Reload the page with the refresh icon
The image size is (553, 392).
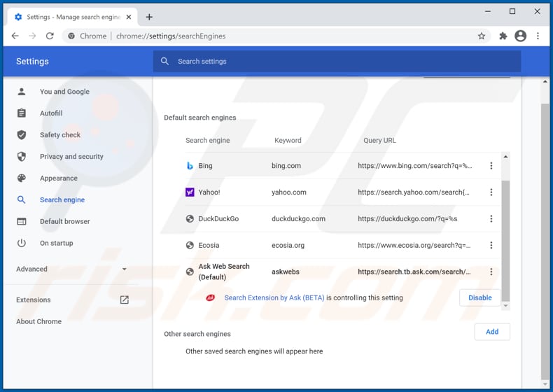(x=50, y=36)
